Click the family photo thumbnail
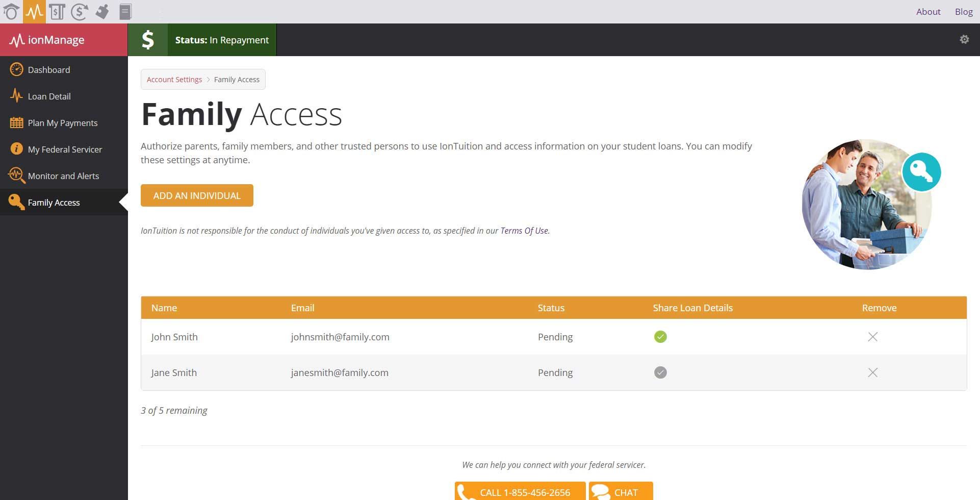The height and width of the screenshot is (500, 980). (867, 205)
